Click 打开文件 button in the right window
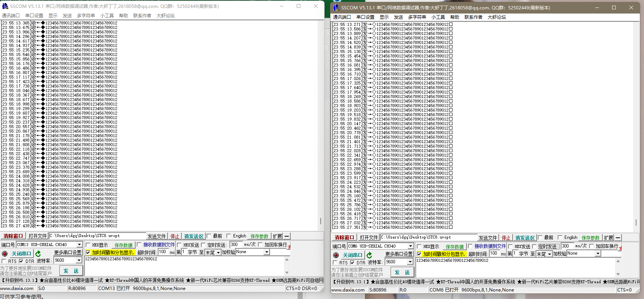644x299 pixels. 369,238
